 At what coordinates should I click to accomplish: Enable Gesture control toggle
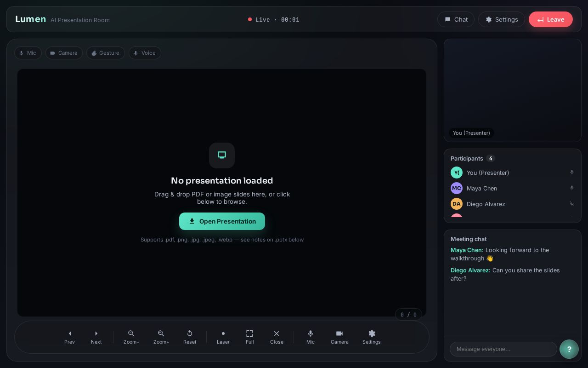click(x=106, y=53)
